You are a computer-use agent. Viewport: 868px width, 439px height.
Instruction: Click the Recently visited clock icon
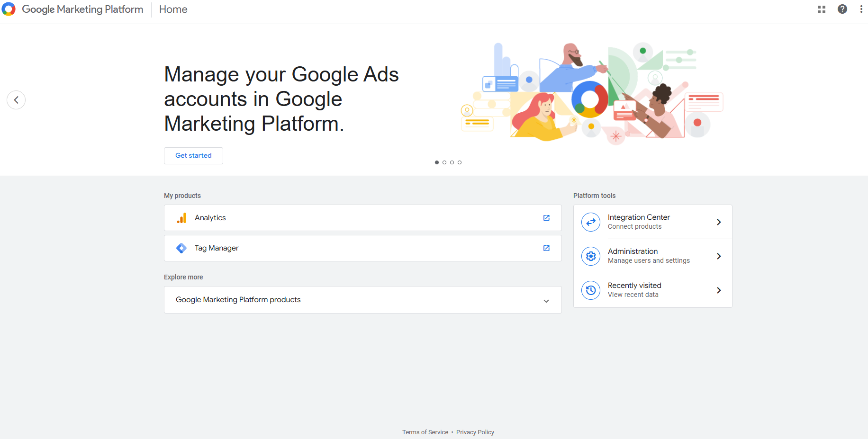(x=591, y=290)
